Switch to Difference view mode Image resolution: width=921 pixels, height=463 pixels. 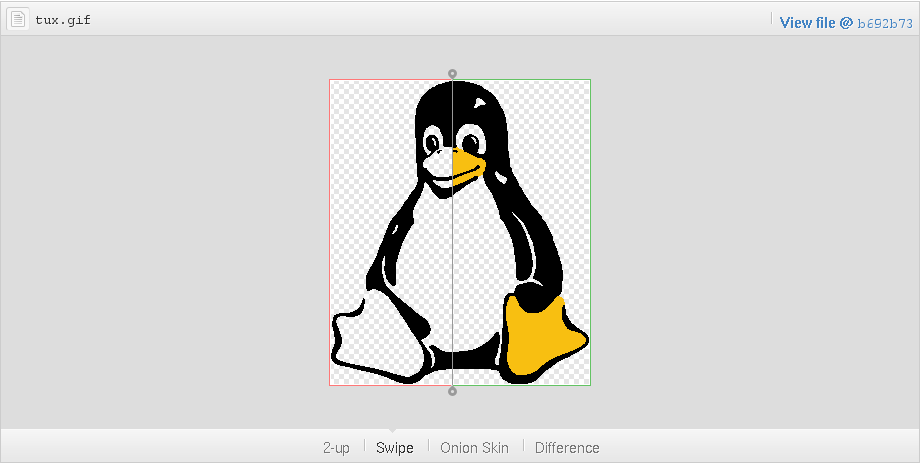(567, 448)
